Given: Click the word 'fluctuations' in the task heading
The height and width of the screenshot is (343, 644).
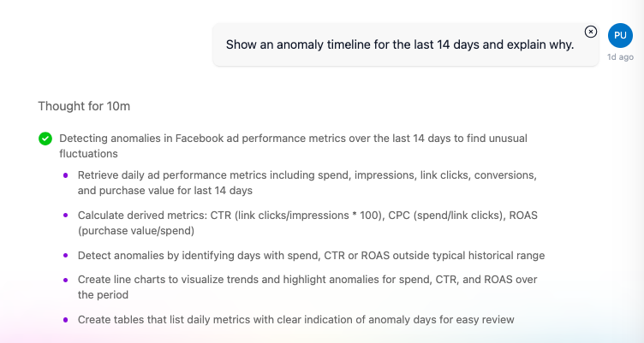Looking at the screenshot, I should pyautogui.click(x=88, y=154).
